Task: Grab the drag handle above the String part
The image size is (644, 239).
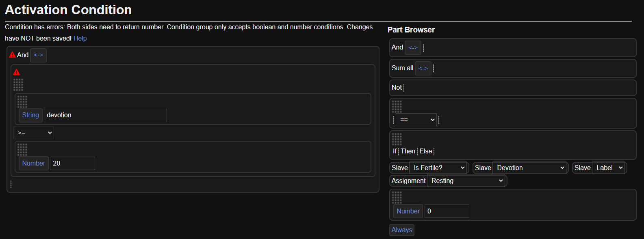Action: [22, 101]
